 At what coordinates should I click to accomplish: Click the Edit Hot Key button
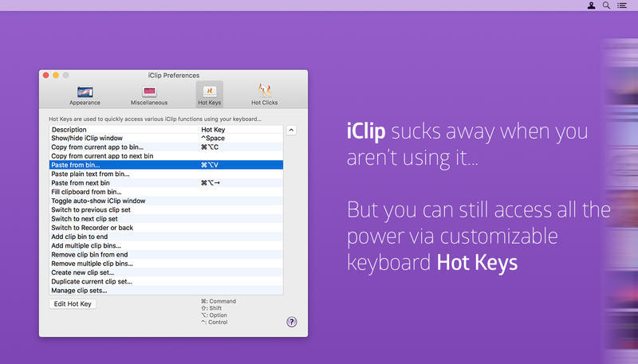[73, 304]
